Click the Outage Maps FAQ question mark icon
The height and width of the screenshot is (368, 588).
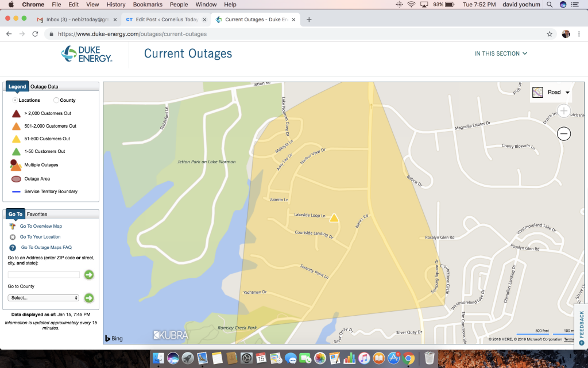(x=13, y=247)
